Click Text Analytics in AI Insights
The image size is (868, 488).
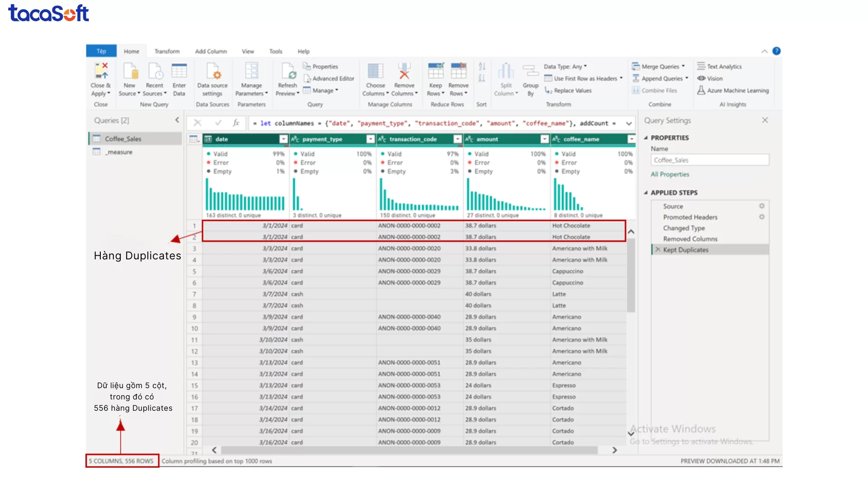click(719, 66)
